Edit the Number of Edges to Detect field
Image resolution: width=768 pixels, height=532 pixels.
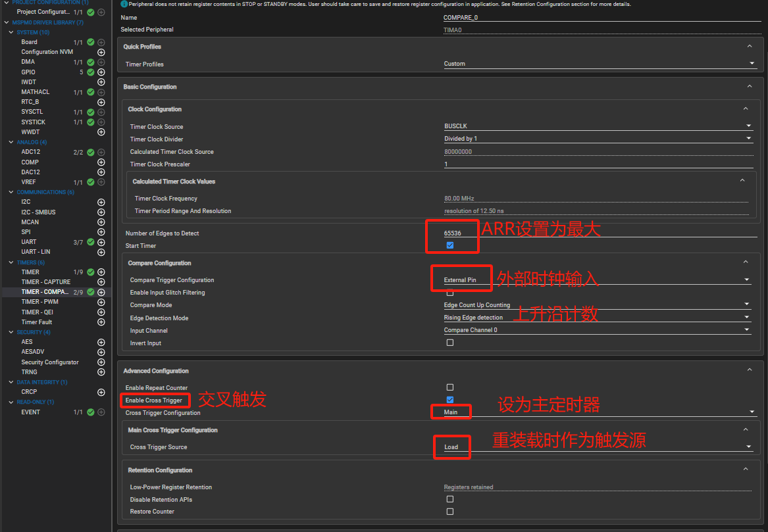click(x=600, y=233)
